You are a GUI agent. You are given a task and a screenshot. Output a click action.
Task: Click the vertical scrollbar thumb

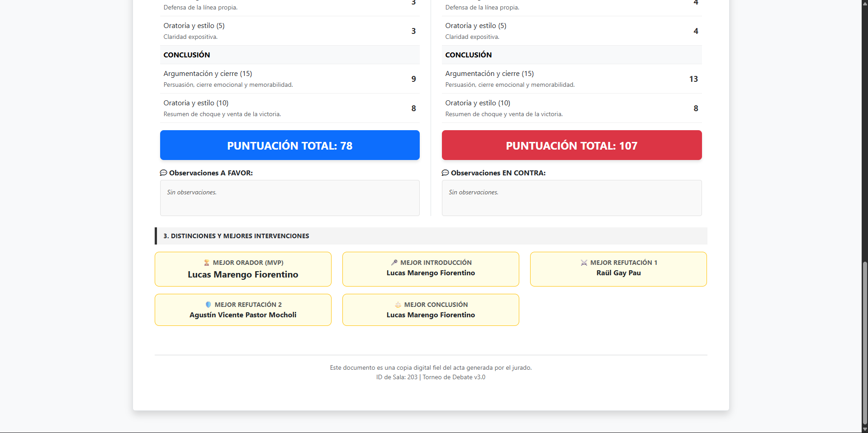(865, 343)
